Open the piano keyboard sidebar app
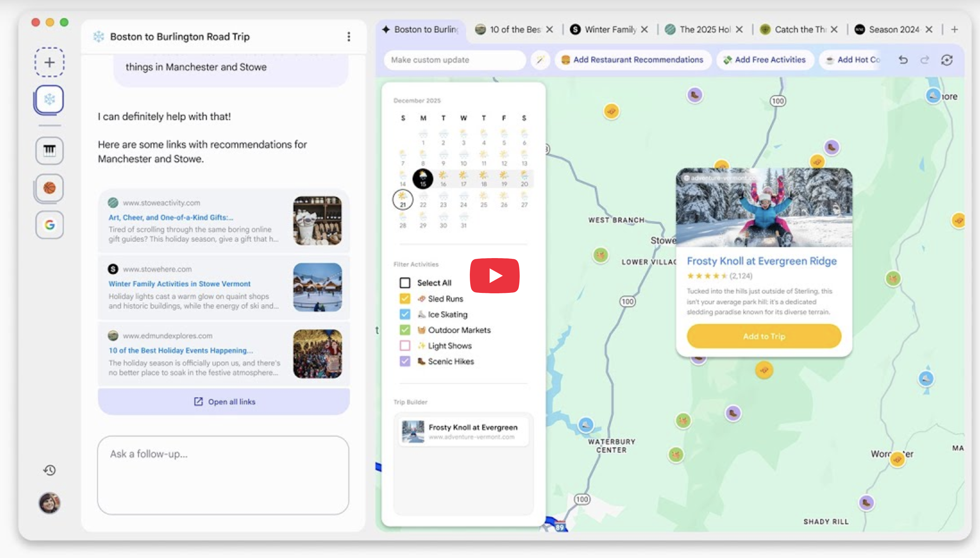 point(49,150)
